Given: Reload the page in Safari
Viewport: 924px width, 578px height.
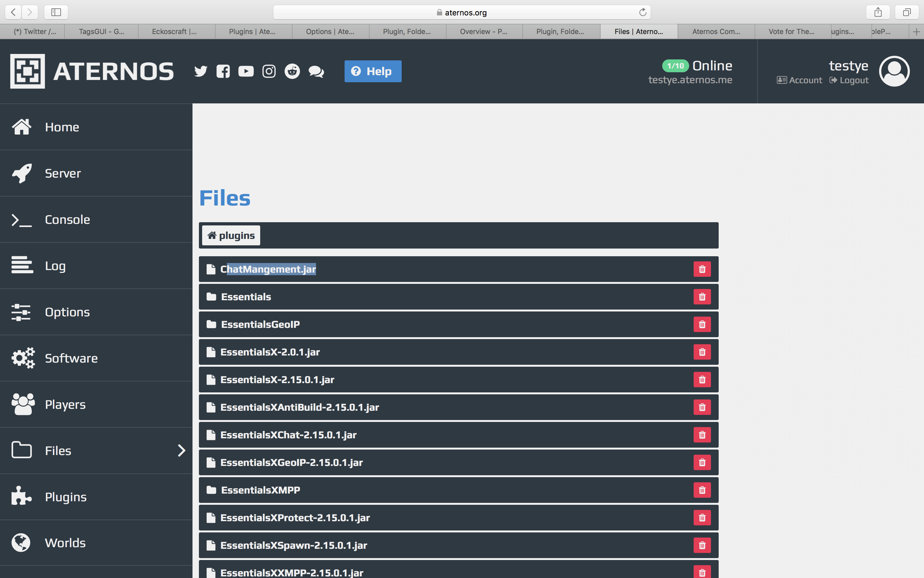Looking at the screenshot, I should pyautogui.click(x=643, y=12).
